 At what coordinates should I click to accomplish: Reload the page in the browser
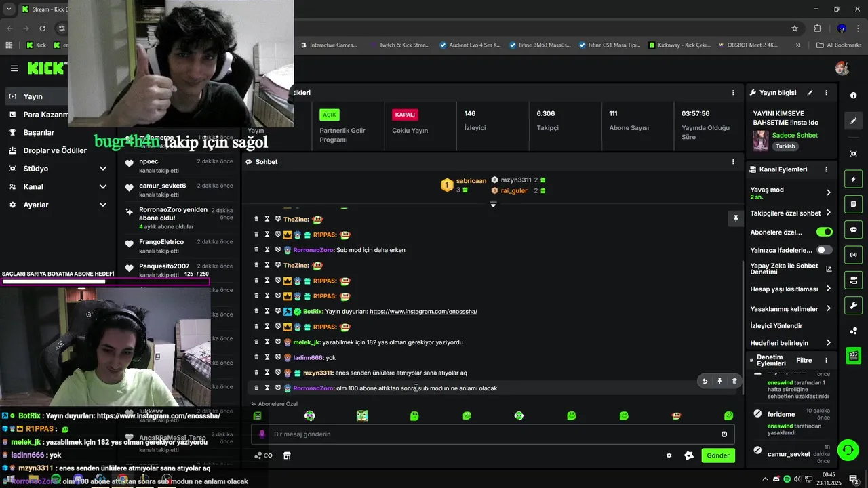[x=43, y=28]
